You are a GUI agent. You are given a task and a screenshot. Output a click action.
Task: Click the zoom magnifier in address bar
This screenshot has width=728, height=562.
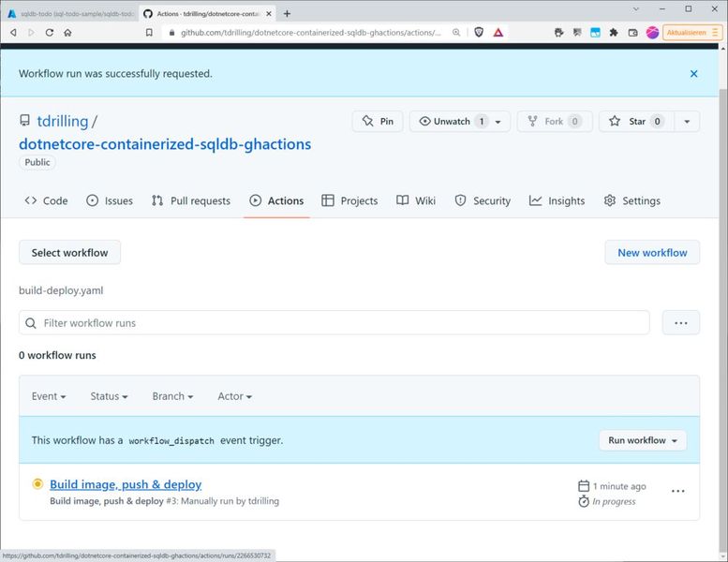click(x=456, y=33)
